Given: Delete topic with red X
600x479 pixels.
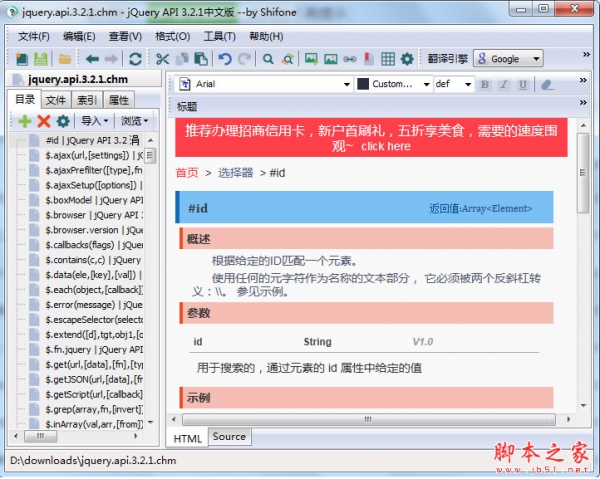Looking at the screenshot, I should click(44, 121).
